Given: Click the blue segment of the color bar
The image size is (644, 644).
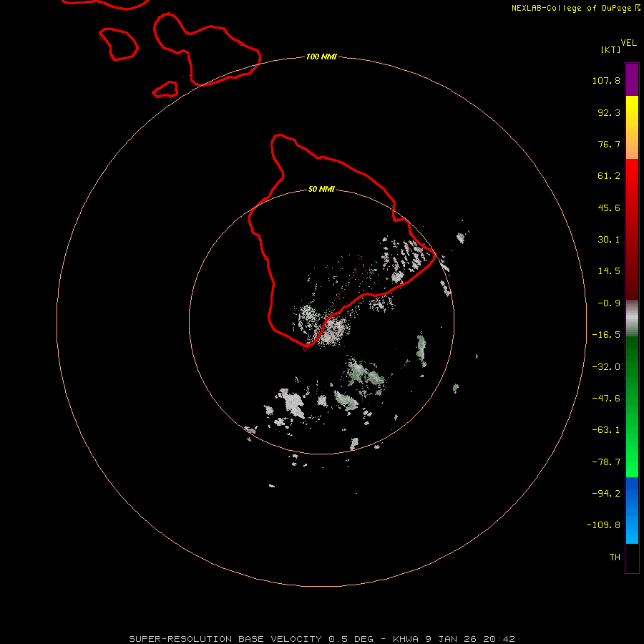Looking at the screenshot, I should [632, 510].
